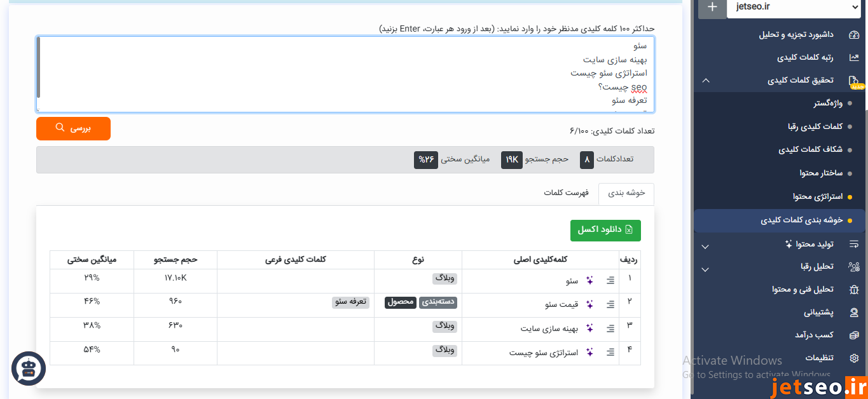Click the AI sparkle icon beside سئو keyword

(589, 280)
